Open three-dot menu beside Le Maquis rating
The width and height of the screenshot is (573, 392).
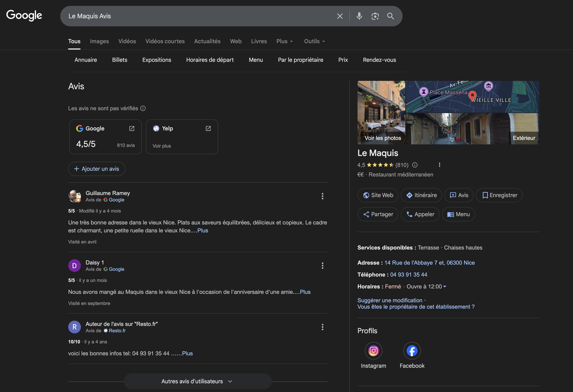tap(439, 165)
